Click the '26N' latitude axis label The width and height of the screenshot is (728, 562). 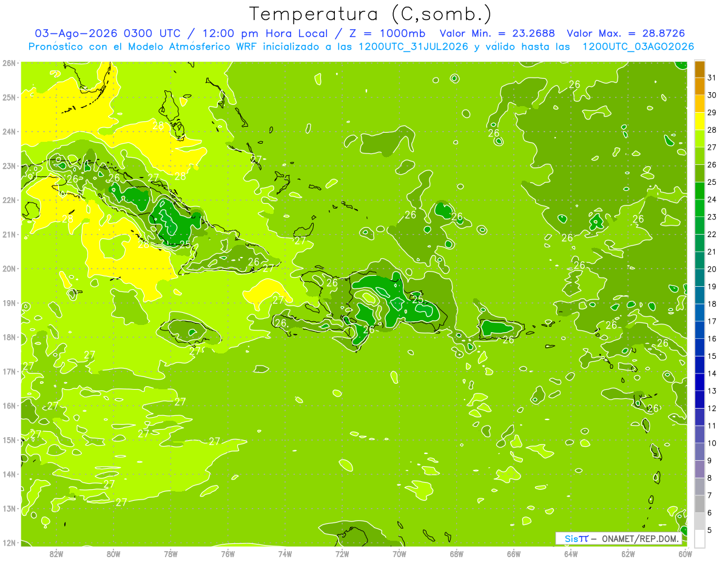pyautogui.click(x=8, y=62)
